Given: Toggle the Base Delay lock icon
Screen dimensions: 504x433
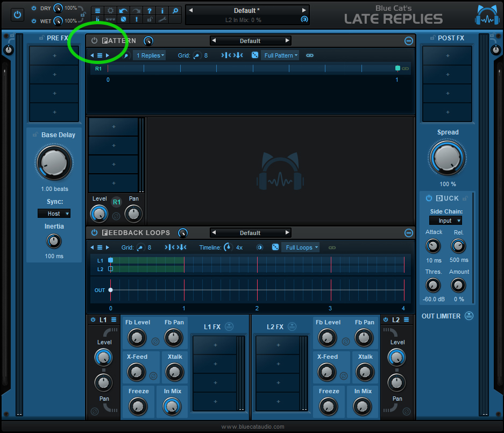Looking at the screenshot, I should (x=35, y=134).
